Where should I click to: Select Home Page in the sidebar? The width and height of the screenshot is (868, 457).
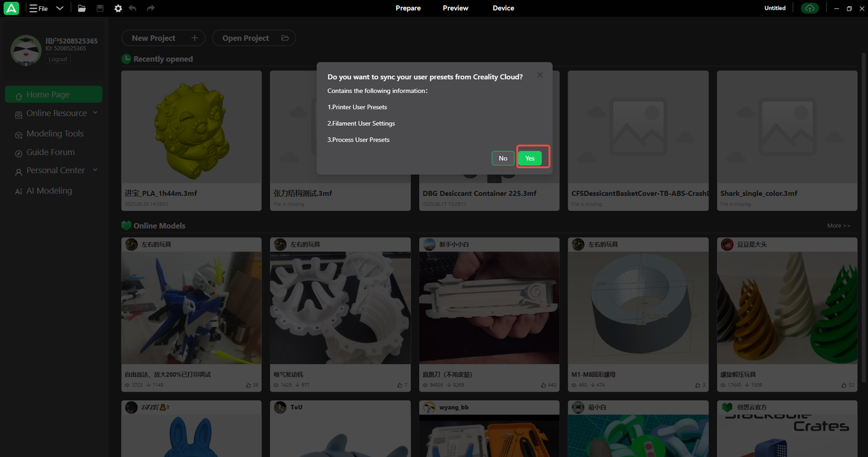coord(54,94)
